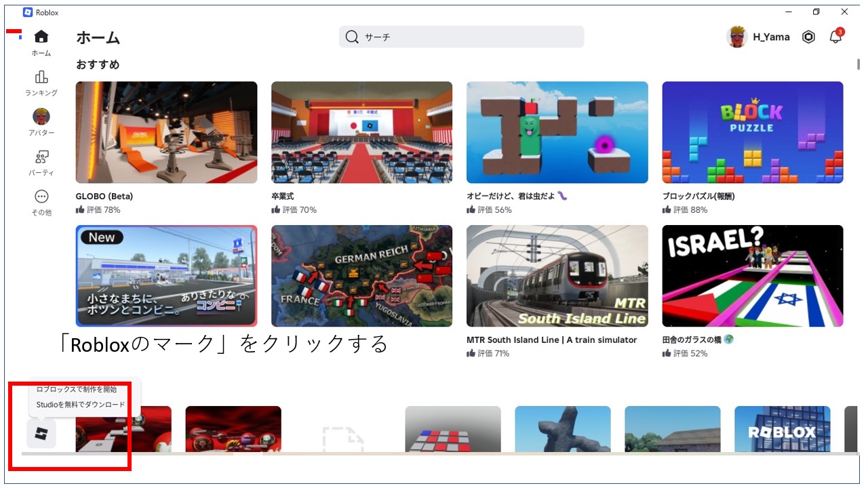Open the H_Yama username link

click(771, 37)
